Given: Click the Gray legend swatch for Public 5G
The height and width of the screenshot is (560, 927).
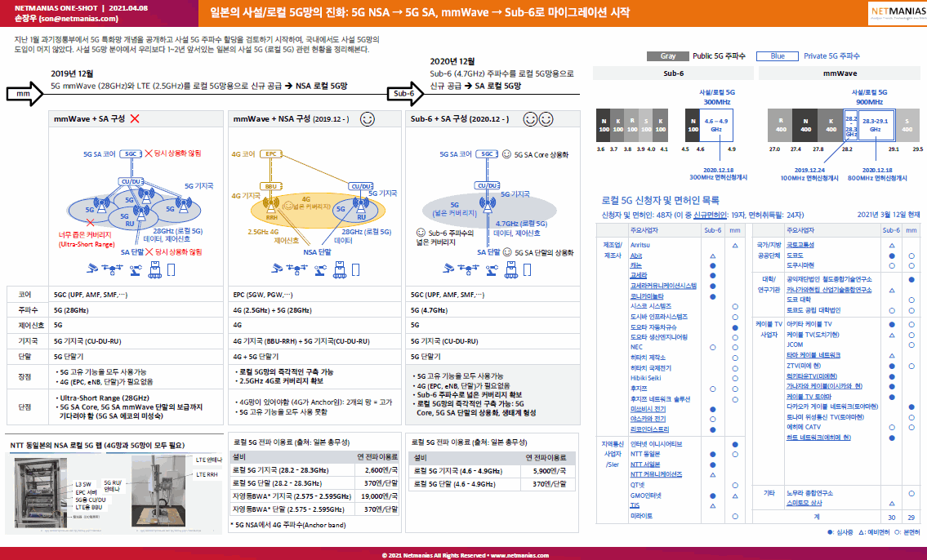Looking at the screenshot, I should 668,56.
